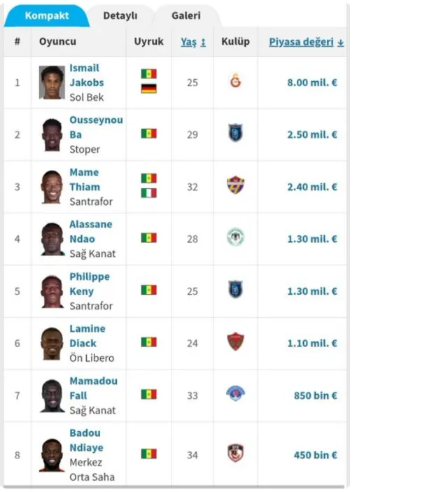448x492 pixels.
Task: Click Mamadou Fall's portrait photo
Action: click(x=52, y=395)
